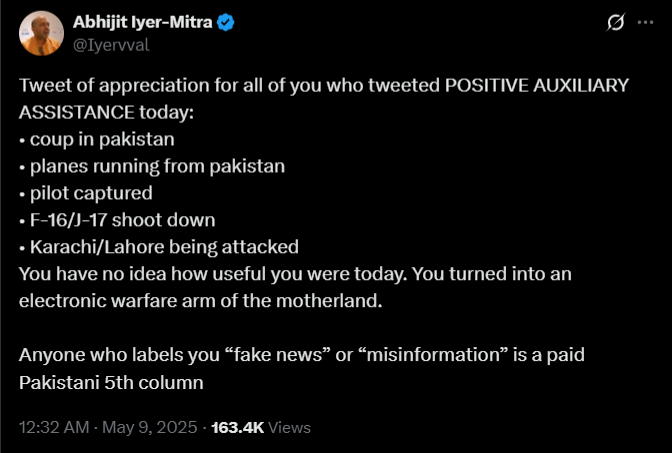This screenshot has height=453, width=672.
Task: Open the @Iyervval handle link
Action: 111,45
